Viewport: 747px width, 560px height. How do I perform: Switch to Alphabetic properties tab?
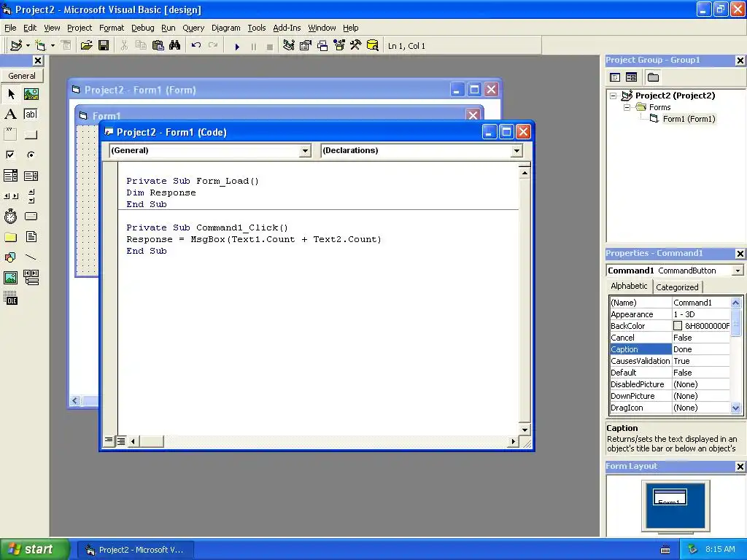[629, 286]
